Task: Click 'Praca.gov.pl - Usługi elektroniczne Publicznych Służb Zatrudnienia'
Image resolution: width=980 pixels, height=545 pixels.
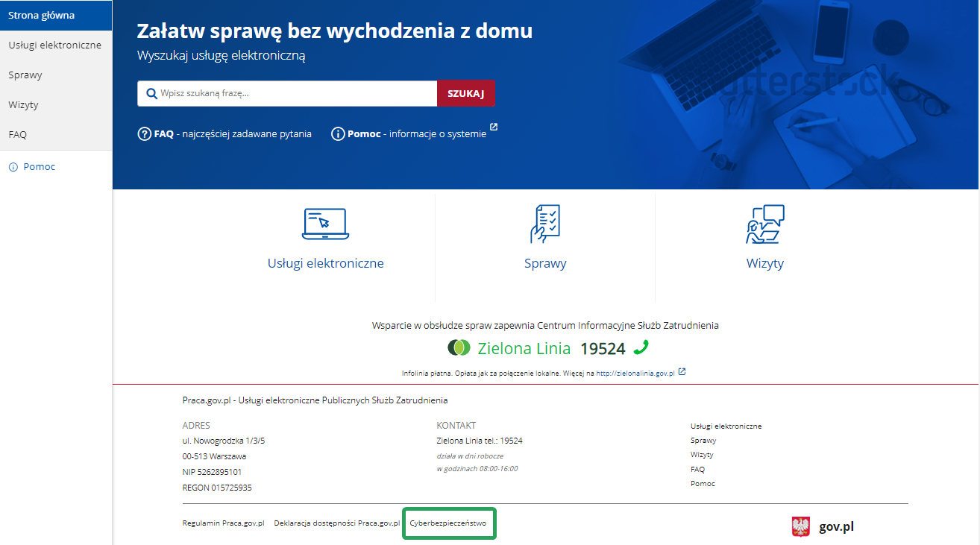Action: [x=315, y=401]
